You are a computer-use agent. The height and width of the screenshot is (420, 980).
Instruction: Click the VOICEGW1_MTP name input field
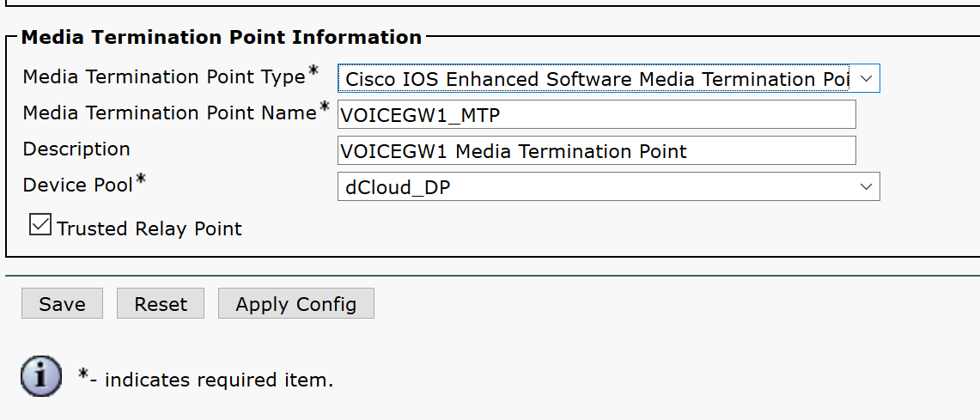(x=596, y=114)
